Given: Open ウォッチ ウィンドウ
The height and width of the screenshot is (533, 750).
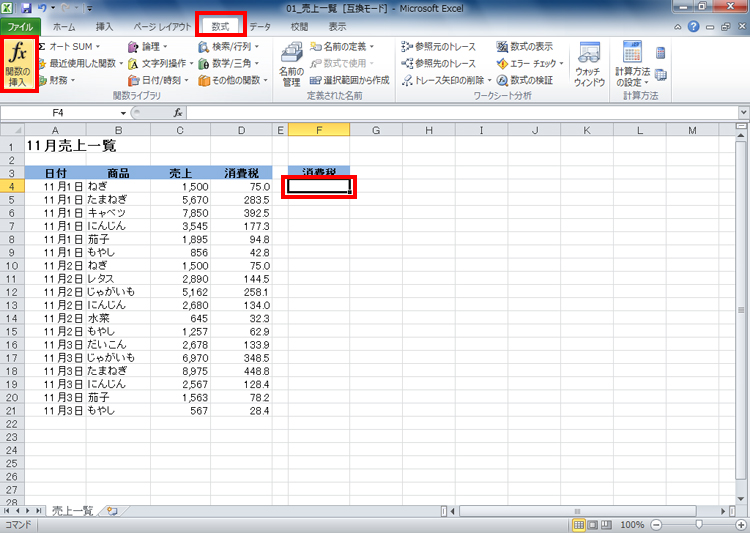Looking at the screenshot, I should coord(589,64).
